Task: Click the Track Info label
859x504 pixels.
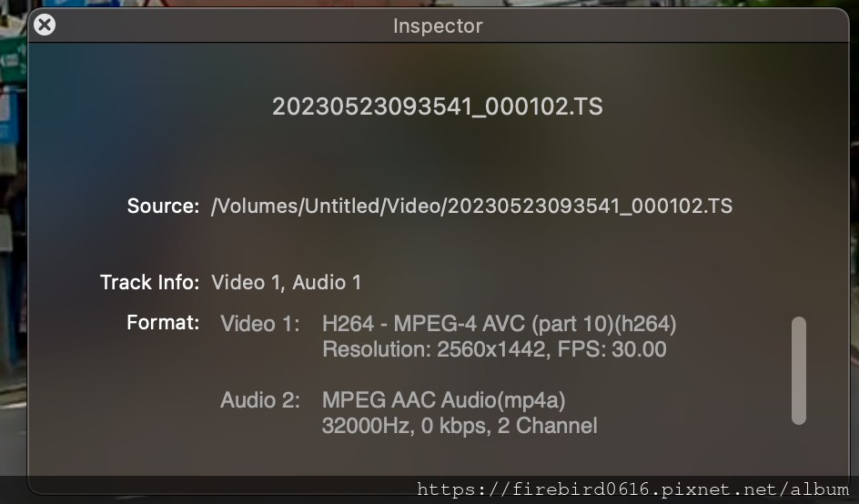Action: [149, 283]
